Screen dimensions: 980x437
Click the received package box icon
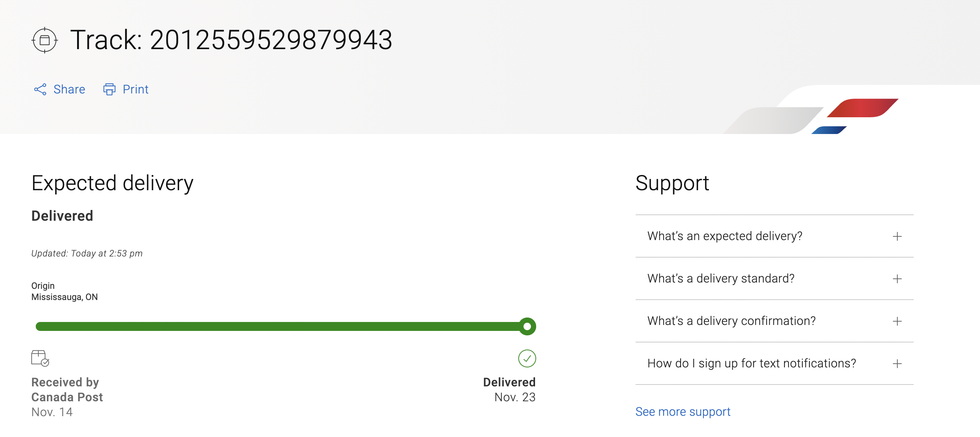(x=40, y=358)
